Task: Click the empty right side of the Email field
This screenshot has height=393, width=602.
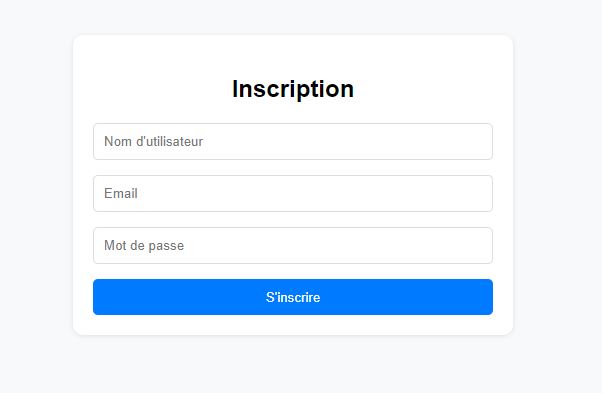Action: (422, 193)
